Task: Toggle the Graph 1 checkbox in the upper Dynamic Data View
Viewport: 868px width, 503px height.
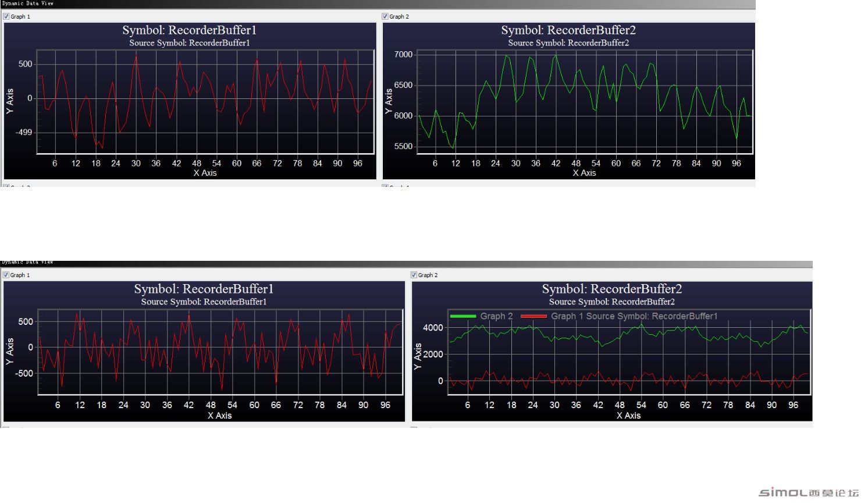Action: pyautogui.click(x=6, y=16)
